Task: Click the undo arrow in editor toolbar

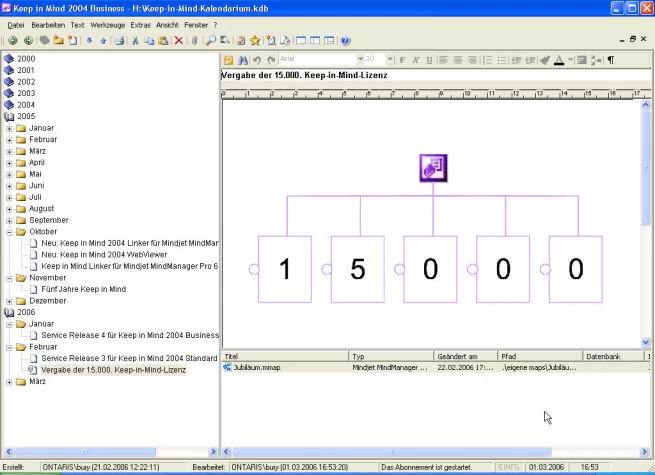Action: [x=256, y=60]
